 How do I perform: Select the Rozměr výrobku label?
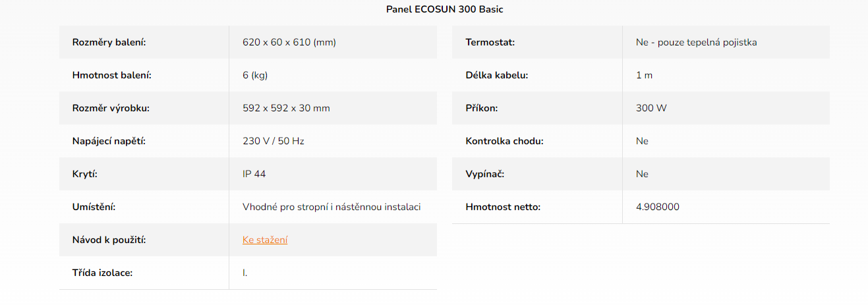click(x=111, y=108)
